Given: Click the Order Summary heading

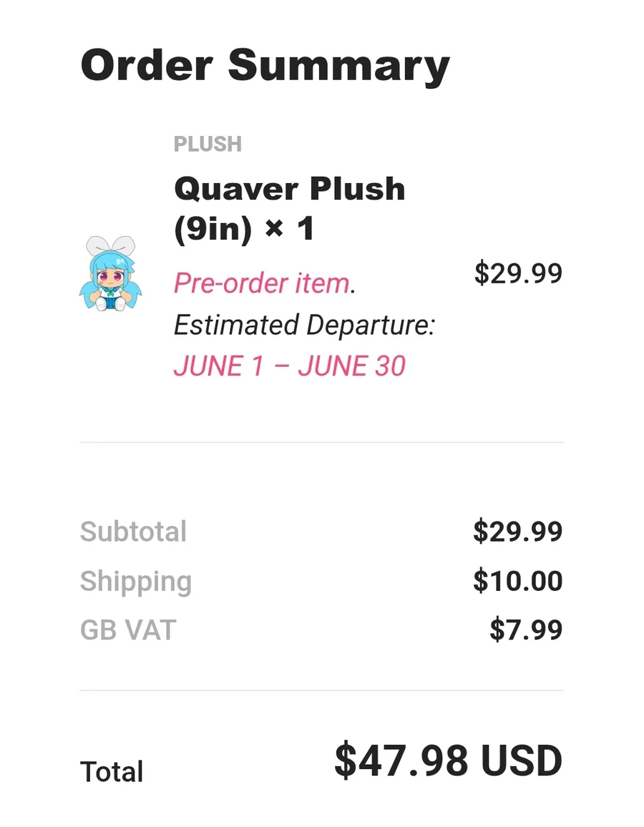Looking at the screenshot, I should point(265,64).
